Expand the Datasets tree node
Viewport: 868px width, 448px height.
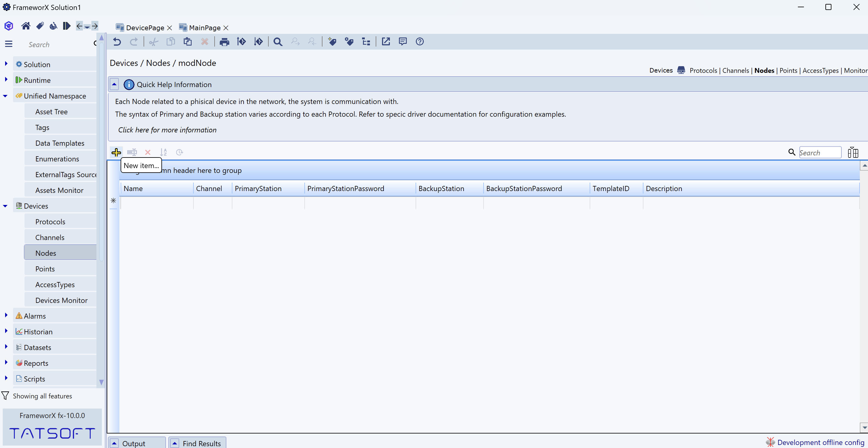click(6, 346)
